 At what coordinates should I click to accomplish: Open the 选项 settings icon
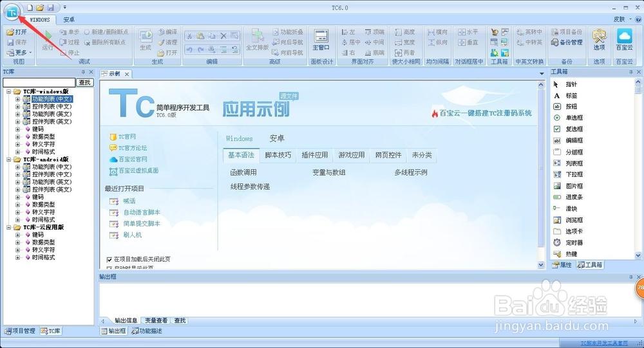pyautogui.click(x=599, y=39)
